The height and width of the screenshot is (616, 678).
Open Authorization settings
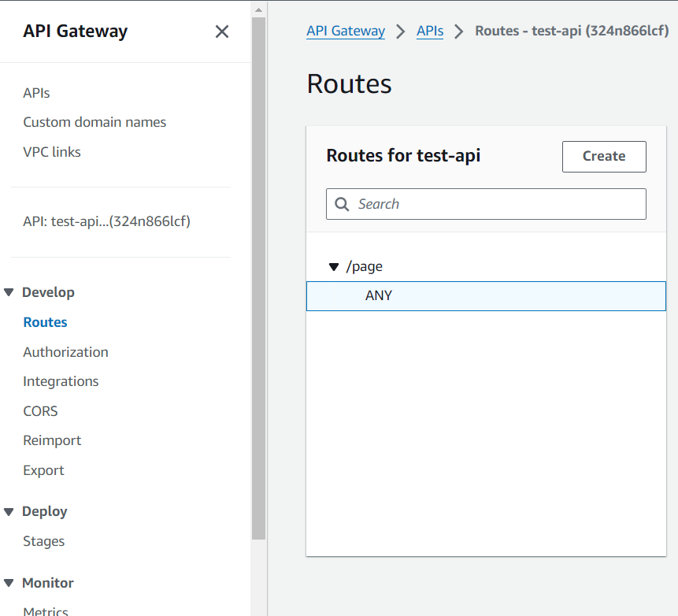tap(65, 352)
